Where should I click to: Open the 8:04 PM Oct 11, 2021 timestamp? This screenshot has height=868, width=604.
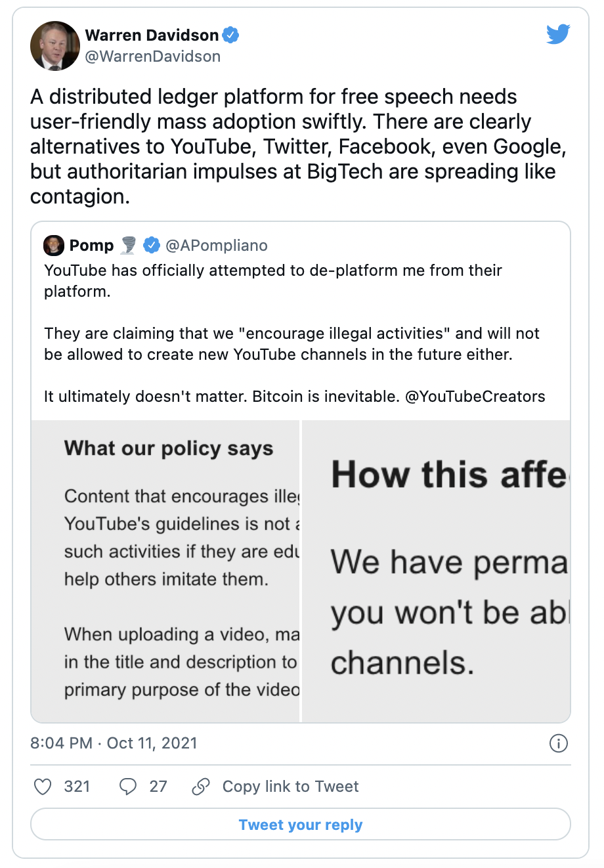pos(114,743)
